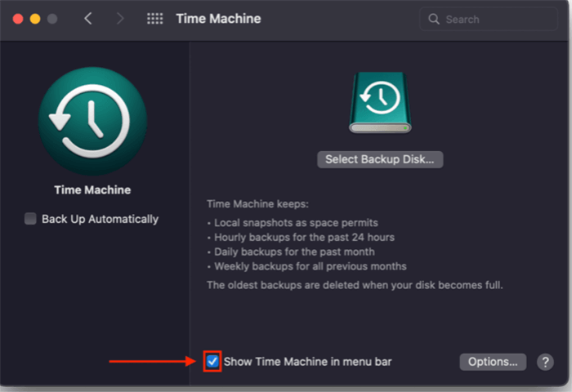Show all preferences via the grid icon
The height and width of the screenshot is (392, 572).
click(x=154, y=18)
